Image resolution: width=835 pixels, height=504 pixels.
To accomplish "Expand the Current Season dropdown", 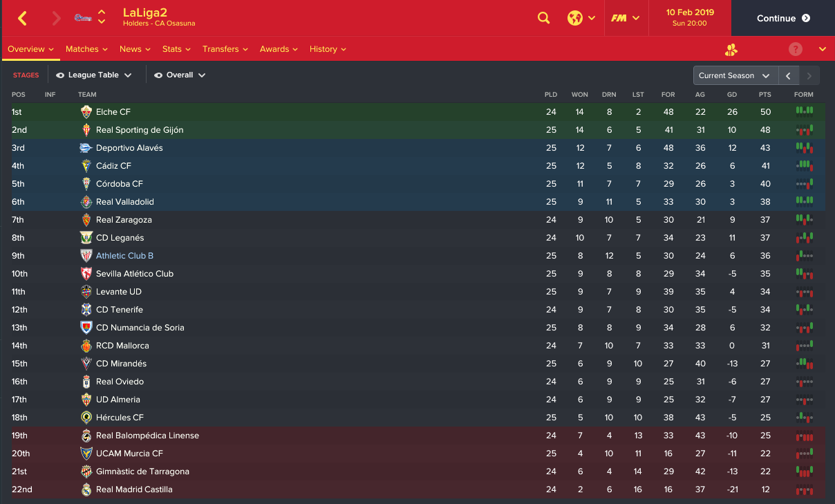I will (x=735, y=75).
